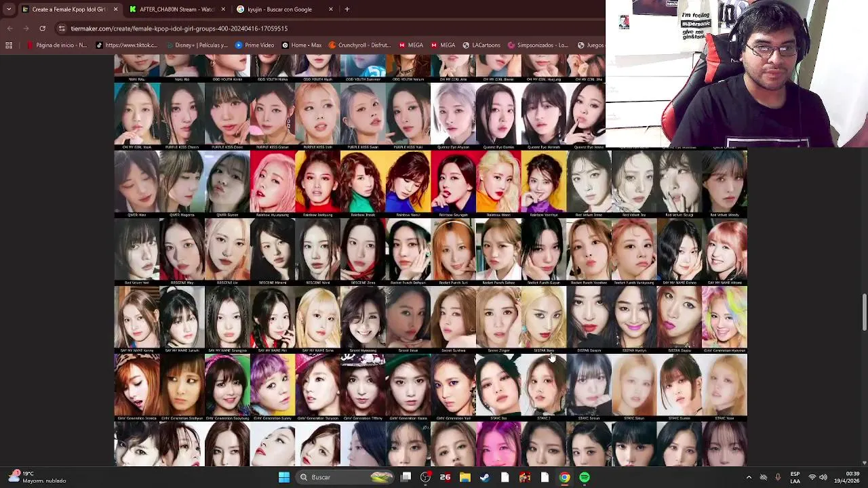Select the SISTAR Hyolyn thumbnail

(x=634, y=319)
